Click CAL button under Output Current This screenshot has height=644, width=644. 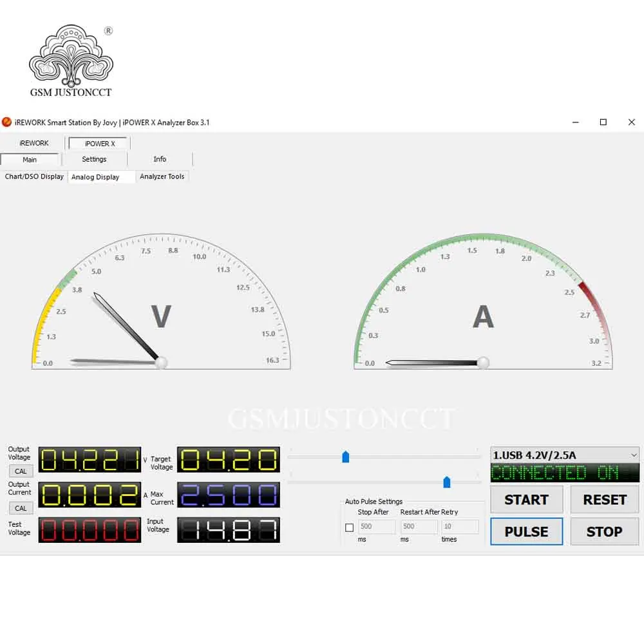point(21,508)
